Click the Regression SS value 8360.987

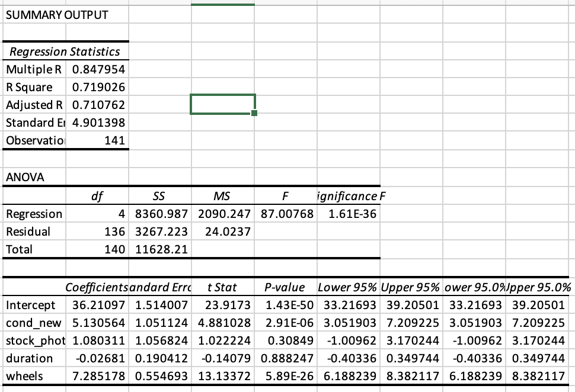[x=161, y=214]
